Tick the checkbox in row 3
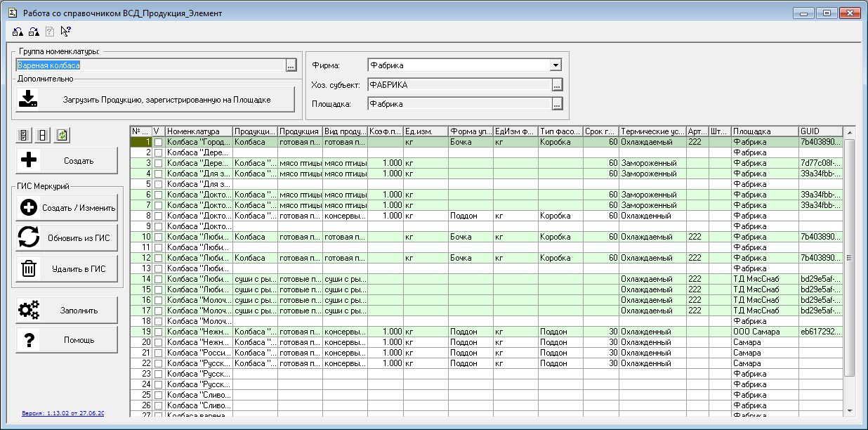This screenshot has height=430, width=868. coord(158,163)
